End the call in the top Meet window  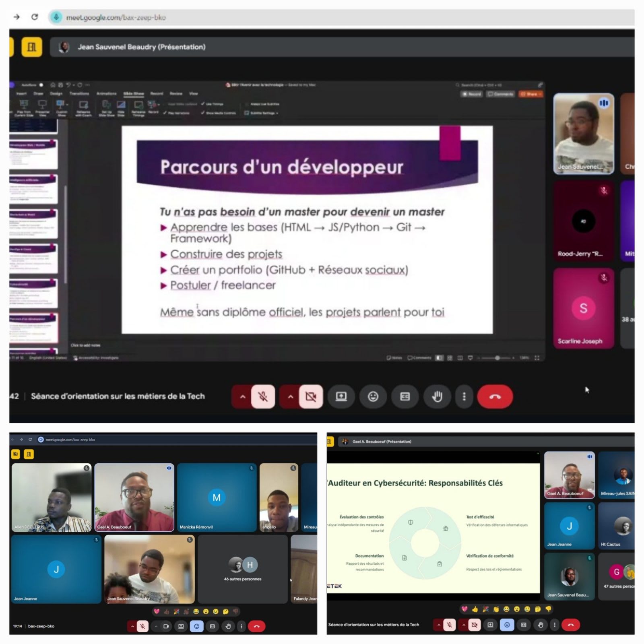[x=495, y=397]
